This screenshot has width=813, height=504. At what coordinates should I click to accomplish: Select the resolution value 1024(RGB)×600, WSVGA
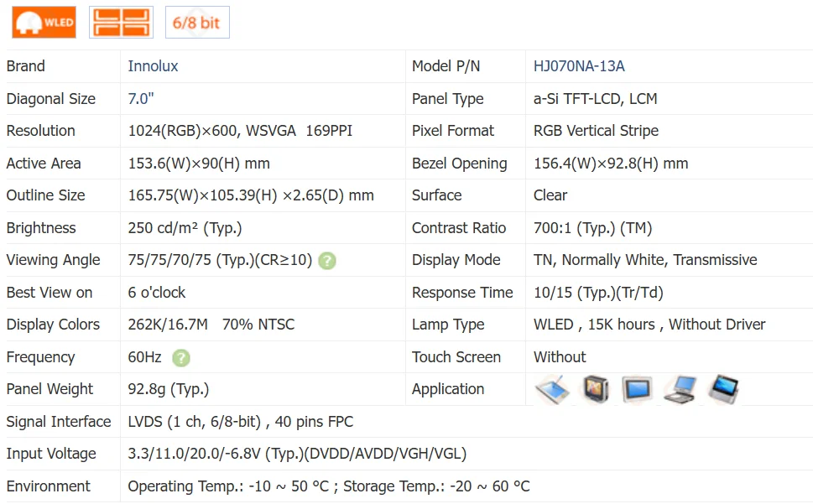pyautogui.click(x=212, y=131)
